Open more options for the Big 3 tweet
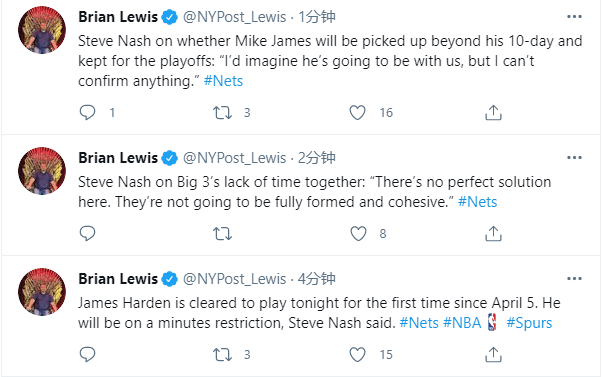 click(x=574, y=157)
